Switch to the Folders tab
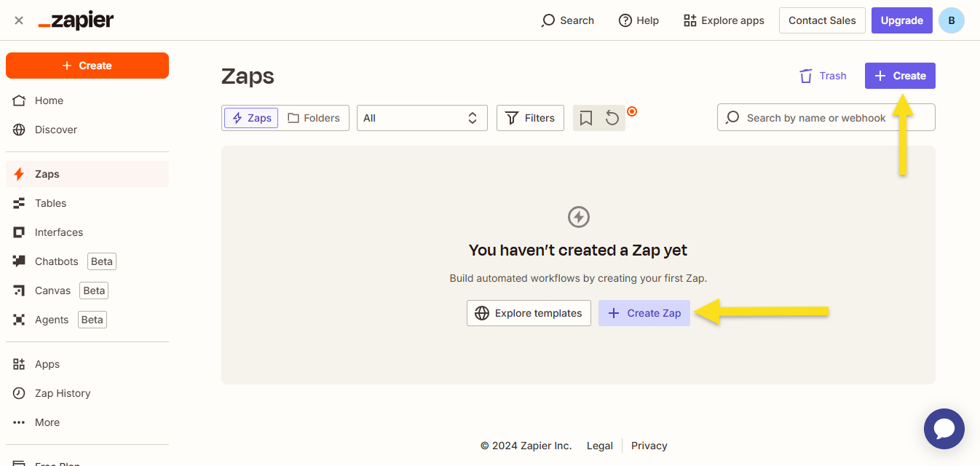 (314, 118)
